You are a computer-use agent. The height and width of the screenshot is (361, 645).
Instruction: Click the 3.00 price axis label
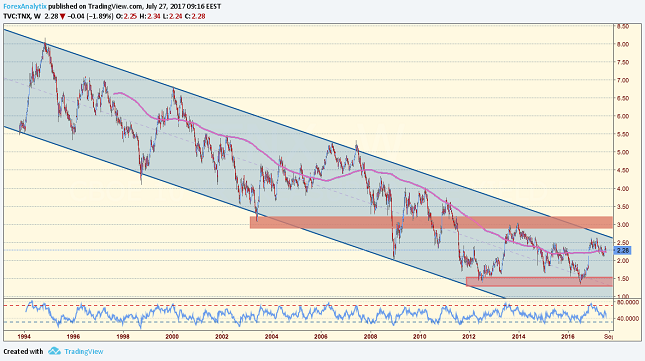point(623,224)
